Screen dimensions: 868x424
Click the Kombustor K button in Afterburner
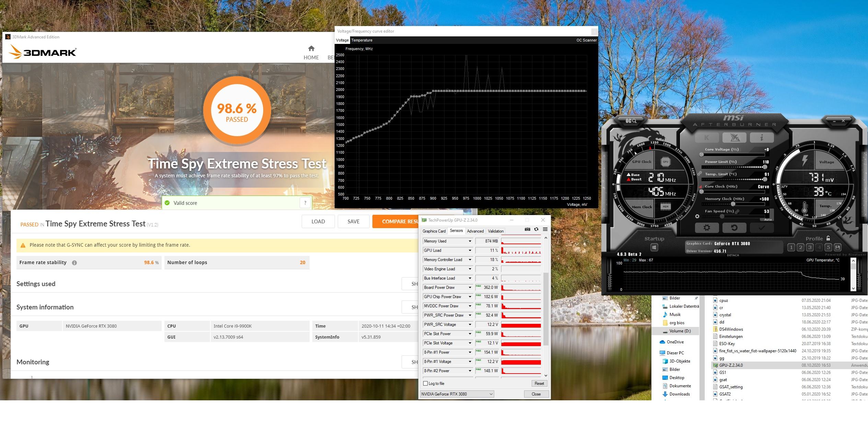click(x=706, y=138)
